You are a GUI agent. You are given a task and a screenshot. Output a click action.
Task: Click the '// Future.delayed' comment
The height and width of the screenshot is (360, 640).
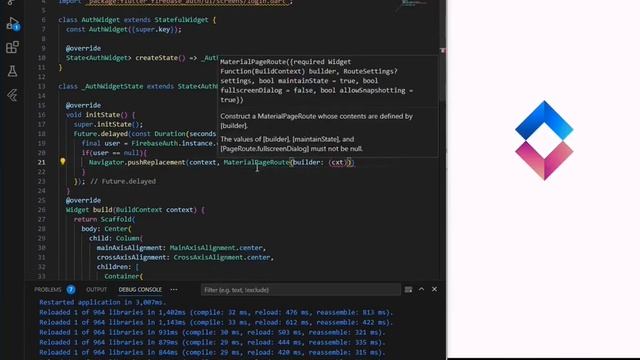click(x=123, y=181)
